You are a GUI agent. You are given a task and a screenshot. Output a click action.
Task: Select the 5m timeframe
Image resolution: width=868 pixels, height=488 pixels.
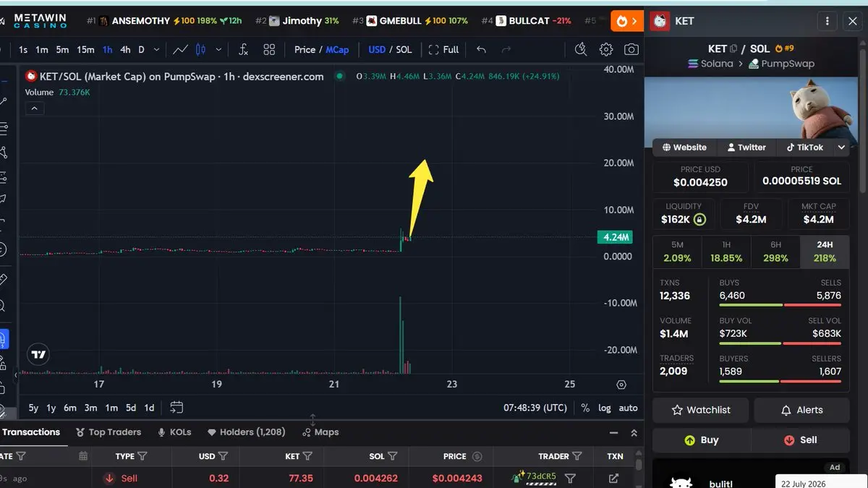(62, 50)
